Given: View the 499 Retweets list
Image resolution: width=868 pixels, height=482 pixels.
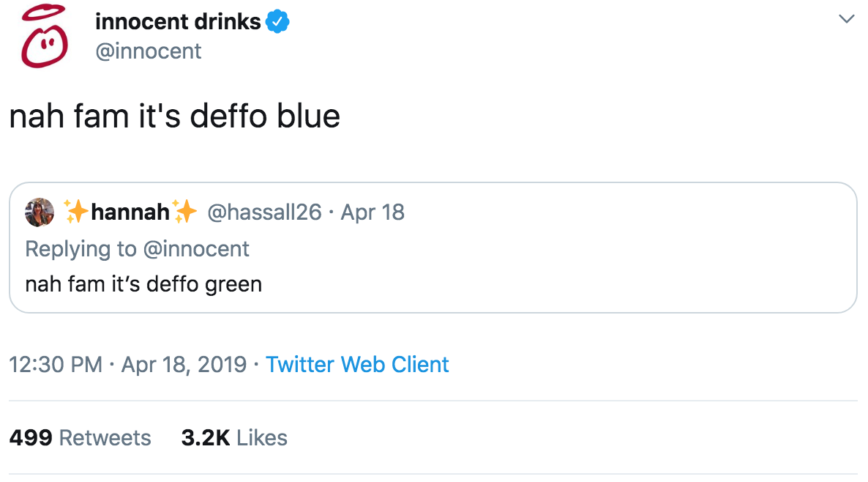Looking at the screenshot, I should 80,438.
